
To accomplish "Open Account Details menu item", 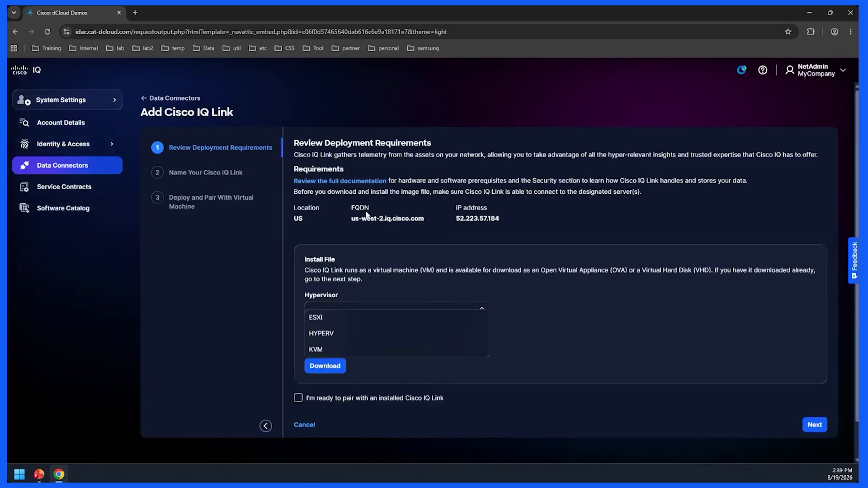I will (x=67, y=122).
